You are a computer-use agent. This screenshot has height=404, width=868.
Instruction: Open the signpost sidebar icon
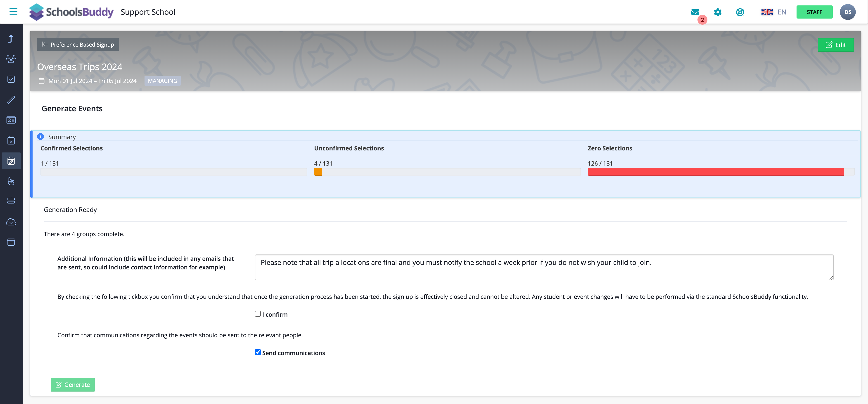[x=11, y=202]
